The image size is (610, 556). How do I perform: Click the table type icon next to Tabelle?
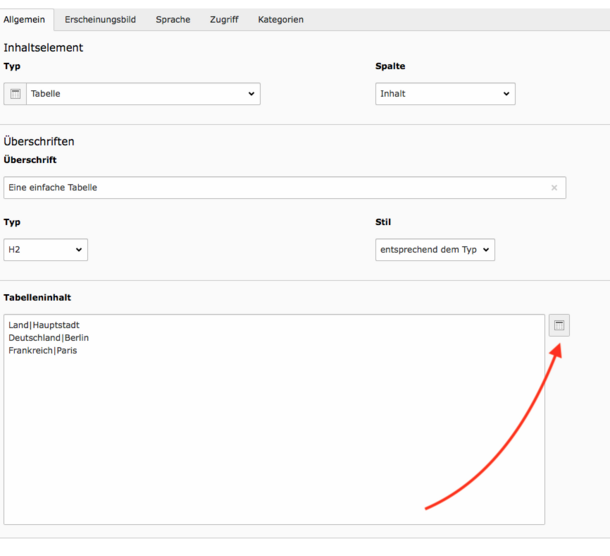pos(15,94)
